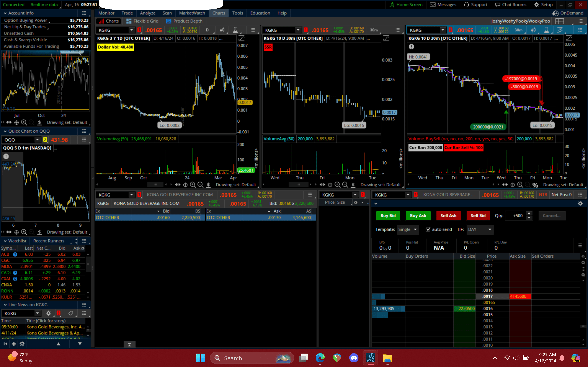Click the Sell Bid button

pyautogui.click(x=478, y=216)
